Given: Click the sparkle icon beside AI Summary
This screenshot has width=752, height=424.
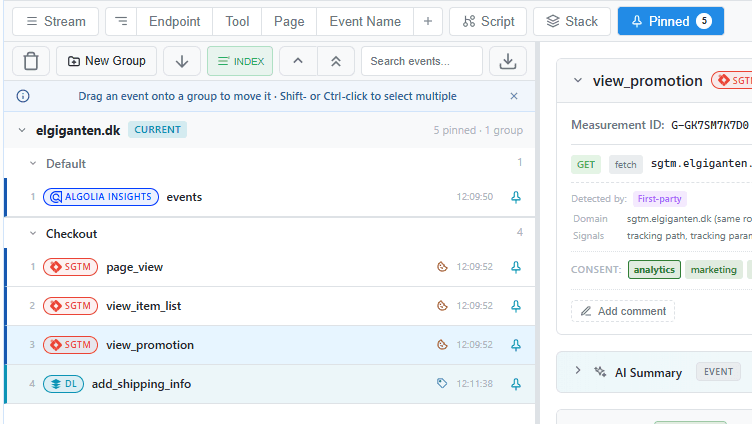Looking at the screenshot, I should click(600, 372).
